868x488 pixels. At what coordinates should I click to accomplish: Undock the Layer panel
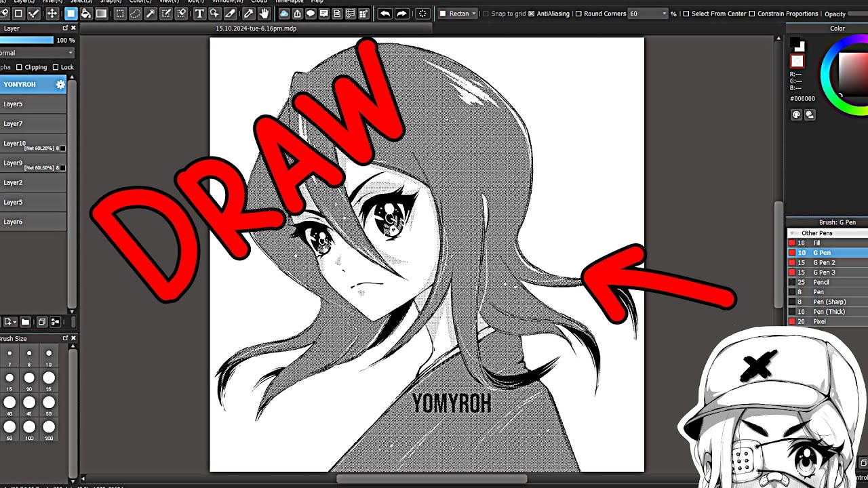[x=65, y=28]
